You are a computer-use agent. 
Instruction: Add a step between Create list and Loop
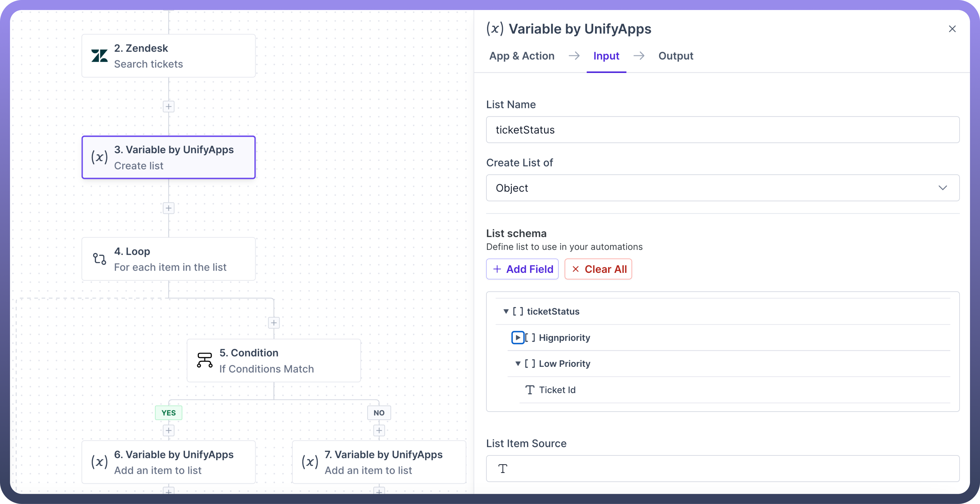click(168, 208)
